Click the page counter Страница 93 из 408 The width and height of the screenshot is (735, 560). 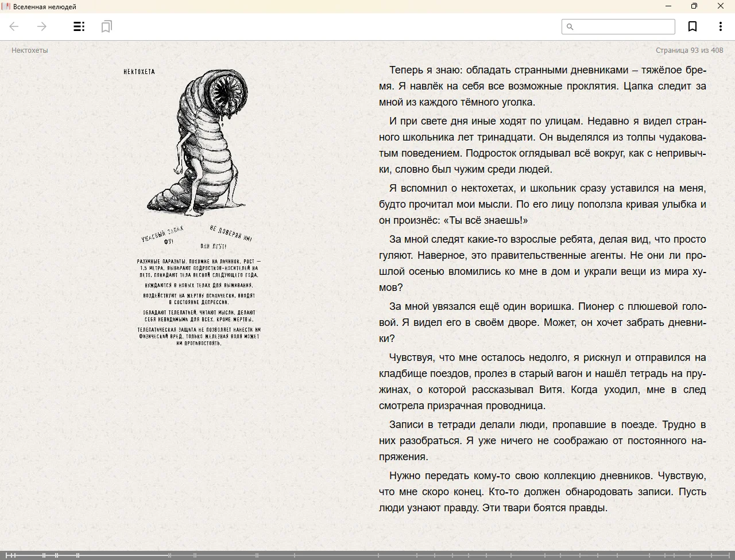(x=689, y=50)
